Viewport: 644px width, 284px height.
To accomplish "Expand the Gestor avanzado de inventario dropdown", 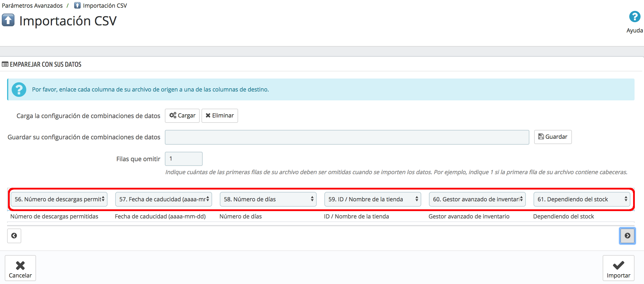I will click(x=477, y=199).
